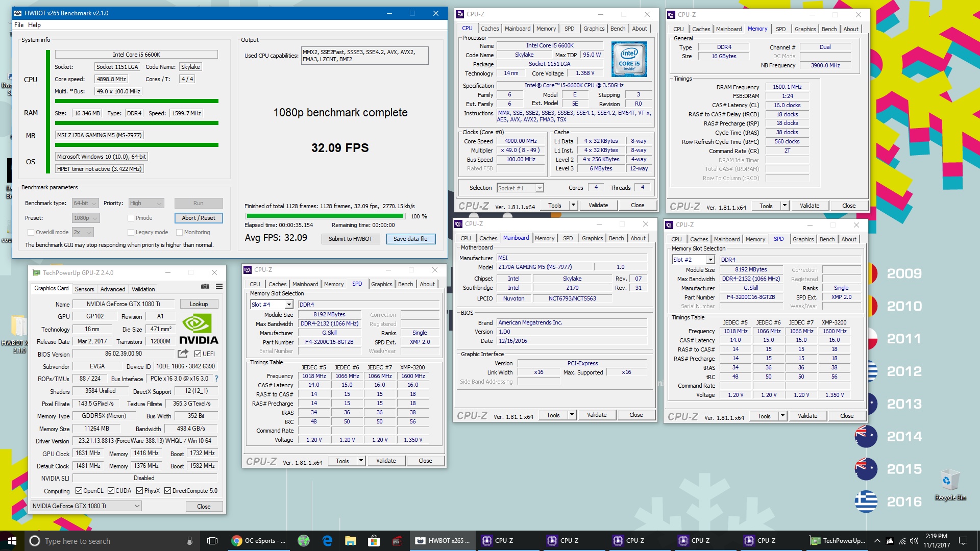The image size is (980, 551).
Task: Switch to the TechPowerUp taskbar item
Action: (x=838, y=541)
